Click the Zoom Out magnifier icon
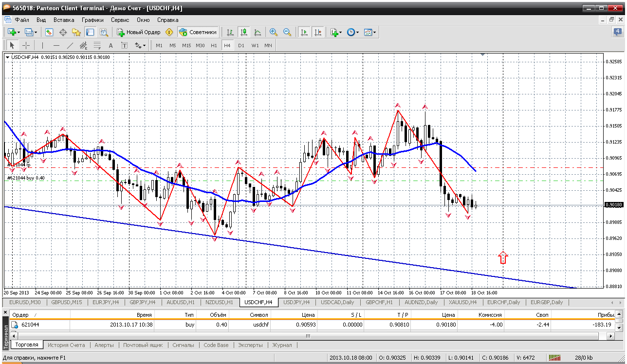The width and height of the screenshot is (627, 364). [x=287, y=32]
